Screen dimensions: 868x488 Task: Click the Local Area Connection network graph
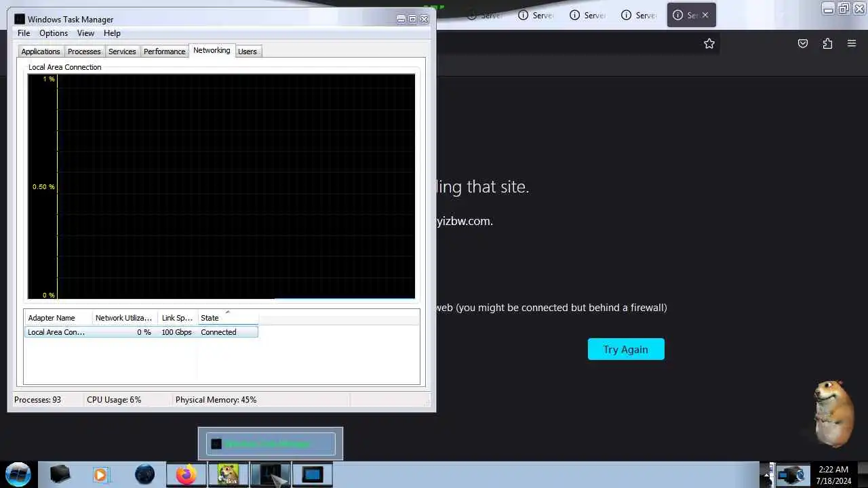221,186
